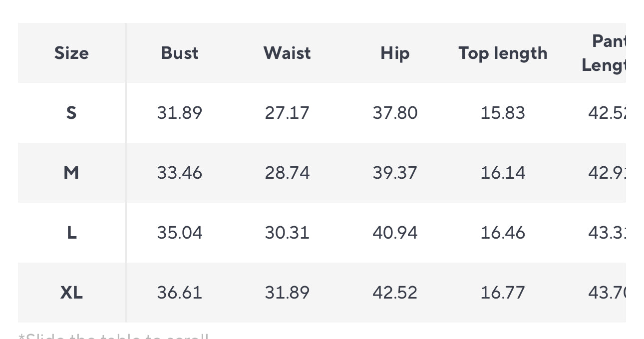Click the partially visible Pant Length header
Screen dimensions: 644x339
point(605,53)
